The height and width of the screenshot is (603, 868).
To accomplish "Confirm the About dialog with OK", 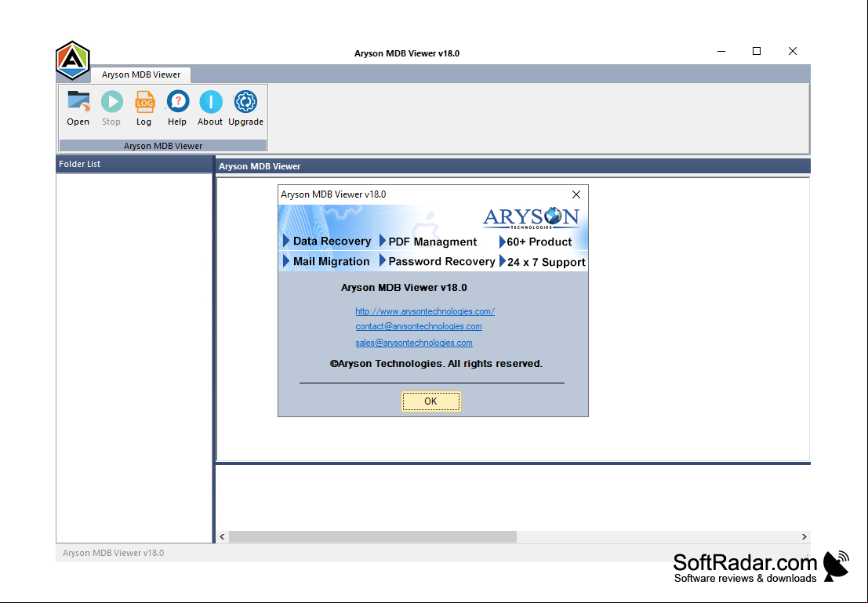I will click(x=430, y=401).
